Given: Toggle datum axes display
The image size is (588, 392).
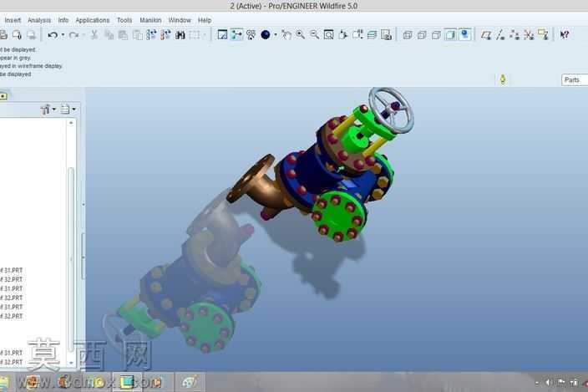Looking at the screenshot, I should coord(500,35).
